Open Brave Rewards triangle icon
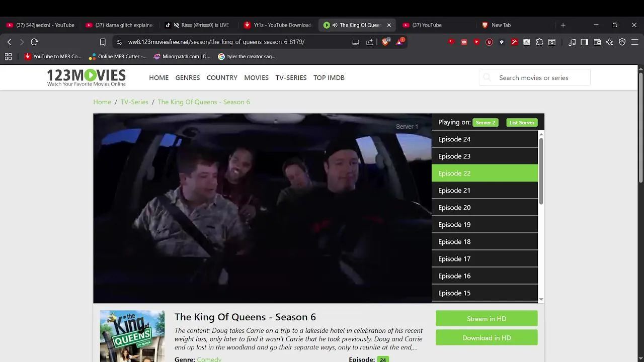This screenshot has height=362, width=644. (x=399, y=42)
